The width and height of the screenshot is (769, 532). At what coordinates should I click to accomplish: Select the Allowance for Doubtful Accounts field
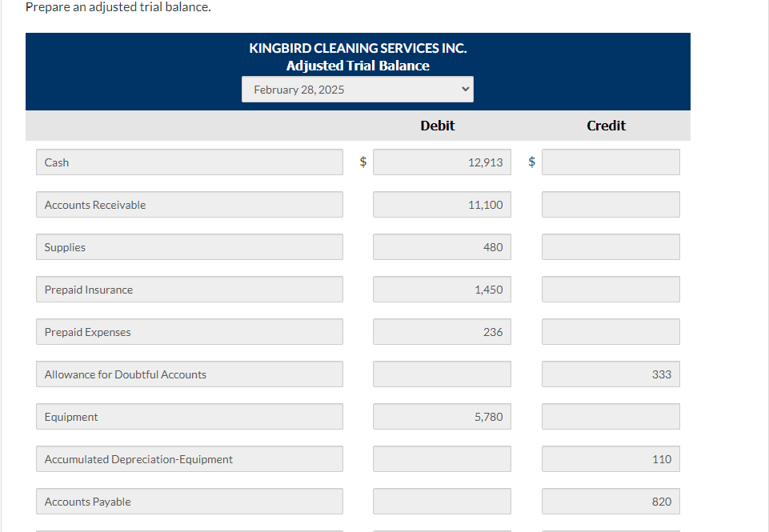click(x=189, y=374)
